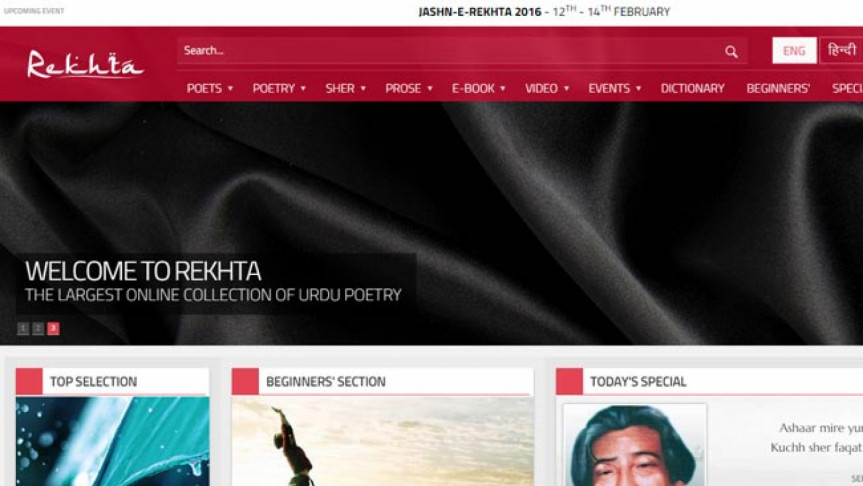The height and width of the screenshot is (486, 863).
Task: Click the red square beside Beginners' Section
Action: 245,381
